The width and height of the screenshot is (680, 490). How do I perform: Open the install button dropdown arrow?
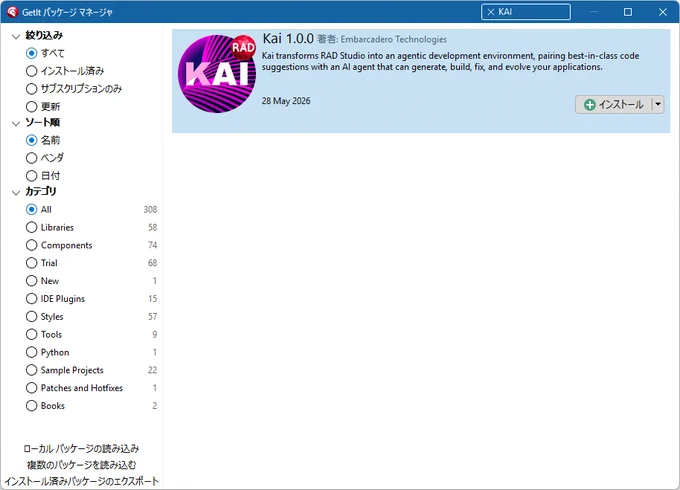(x=658, y=105)
